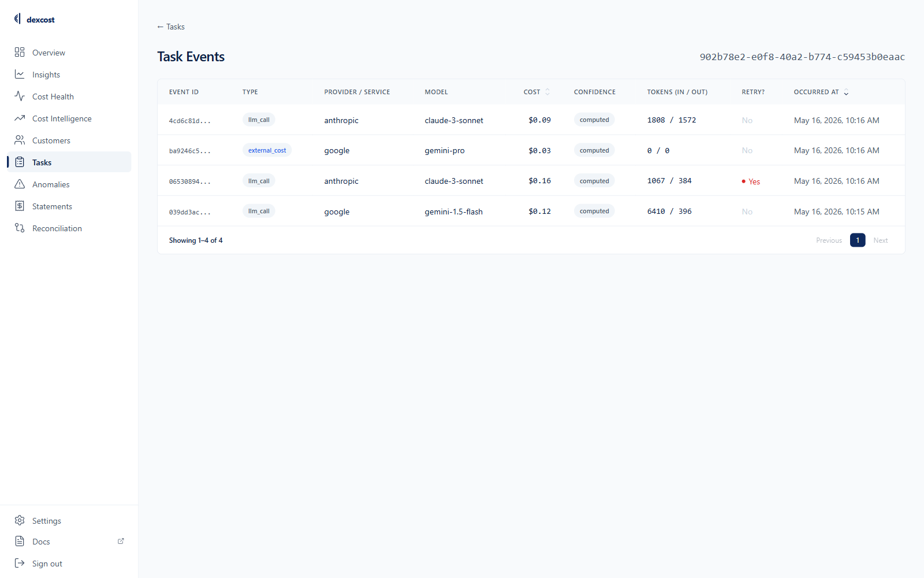The height and width of the screenshot is (578, 924).
Task: Open the Overview page
Action: [69, 53]
